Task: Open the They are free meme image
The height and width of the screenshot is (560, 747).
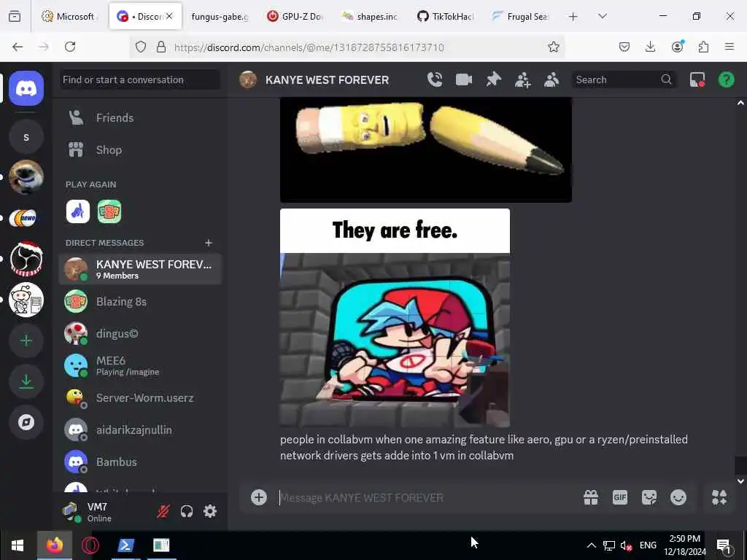Action: [x=395, y=318]
